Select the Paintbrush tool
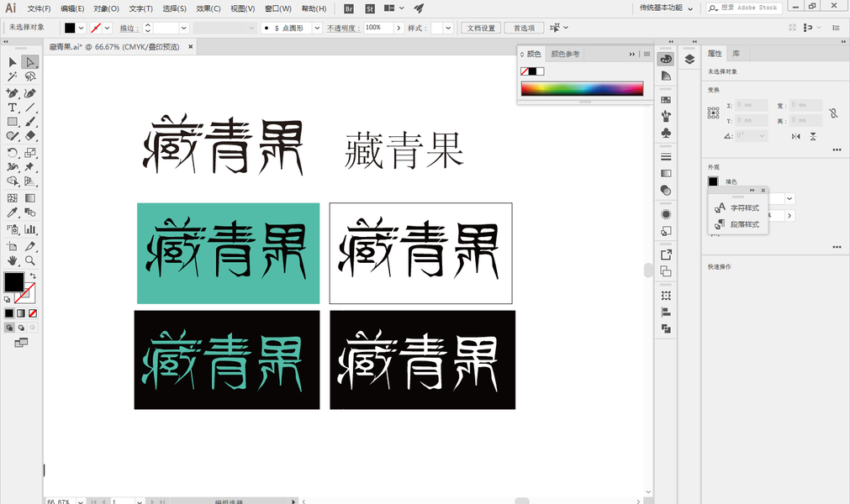Image resolution: width=850 pixels, height=504 pixels. [29, 122]
